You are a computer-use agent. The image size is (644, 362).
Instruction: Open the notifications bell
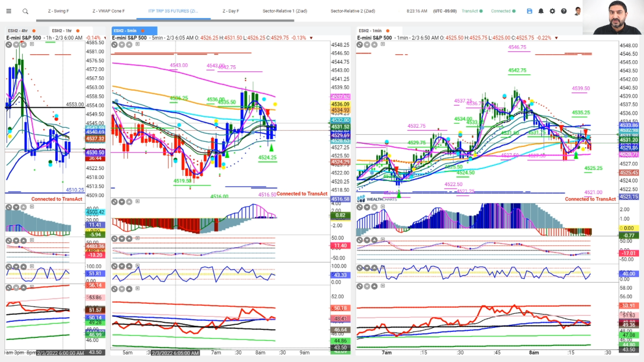tap(541, 11)
